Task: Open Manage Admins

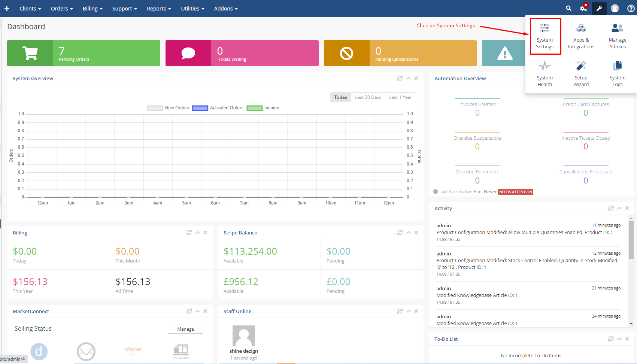Action: tap(617, 36)
